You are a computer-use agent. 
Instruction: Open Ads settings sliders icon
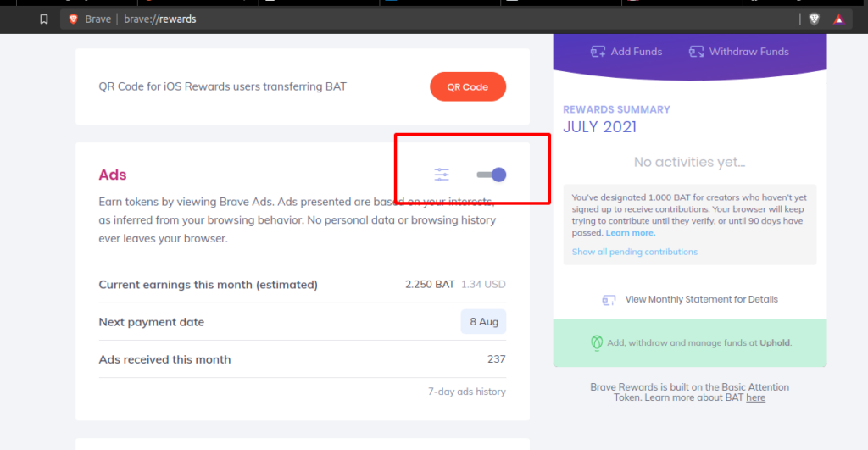point(442,175)
